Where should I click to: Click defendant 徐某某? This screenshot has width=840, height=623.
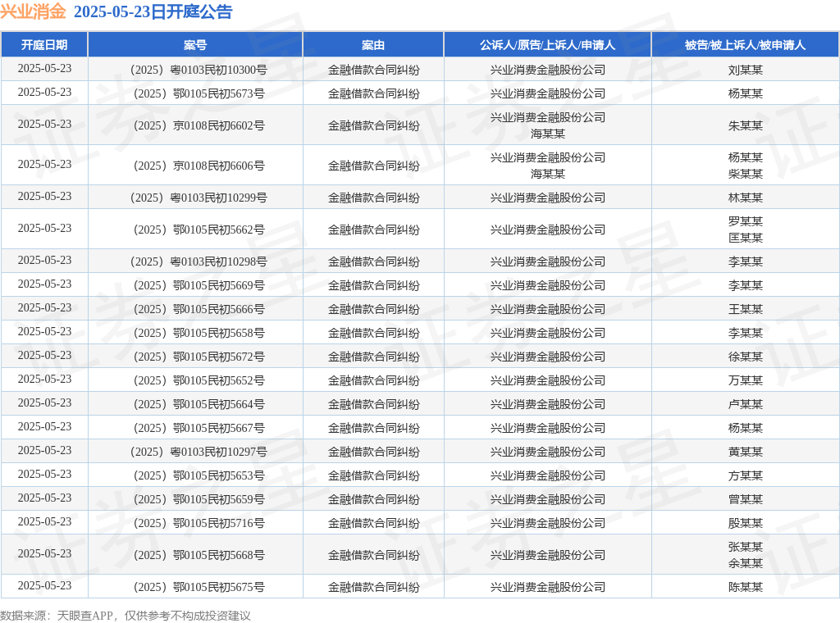point(745,357)
